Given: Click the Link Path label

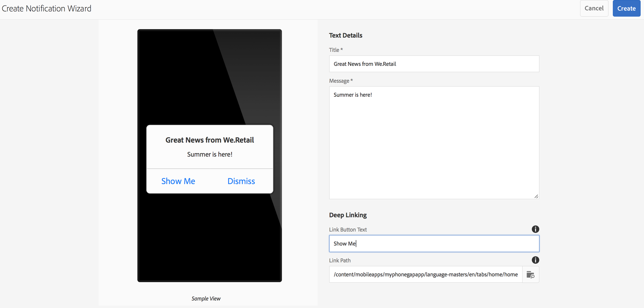Looking at the screenshot, I should pyautogui.click(x=340, y=260).
